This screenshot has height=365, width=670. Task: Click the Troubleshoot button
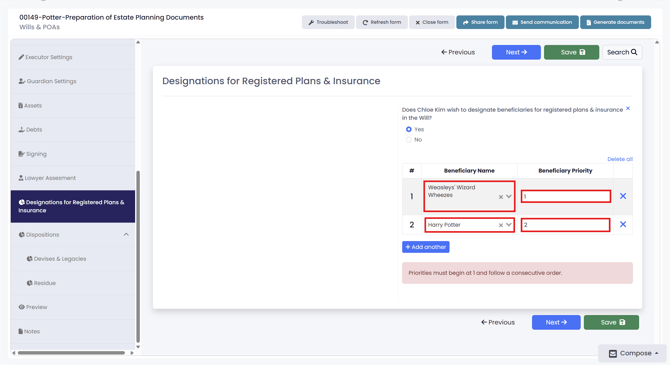pyautogui.click(x=328, y=22)
